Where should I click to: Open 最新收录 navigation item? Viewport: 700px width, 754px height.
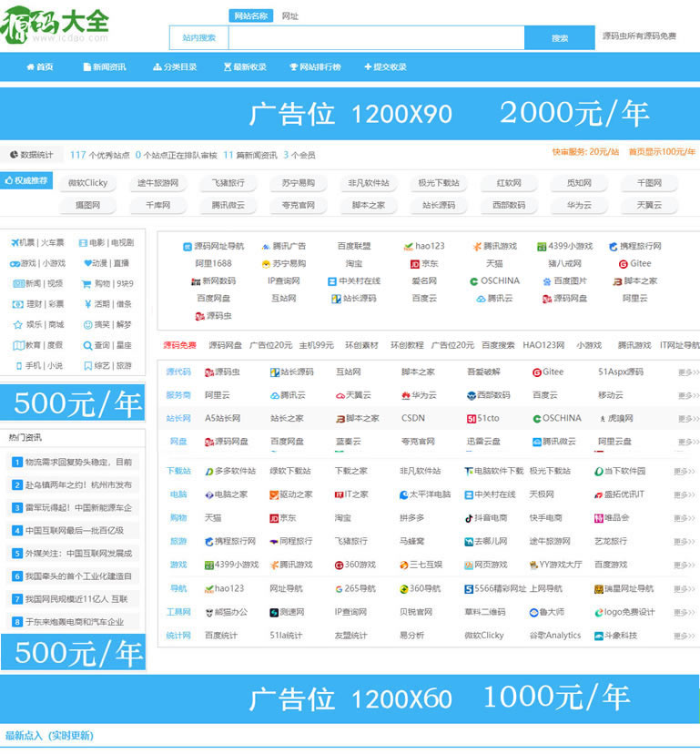click(x=245, y=66)
